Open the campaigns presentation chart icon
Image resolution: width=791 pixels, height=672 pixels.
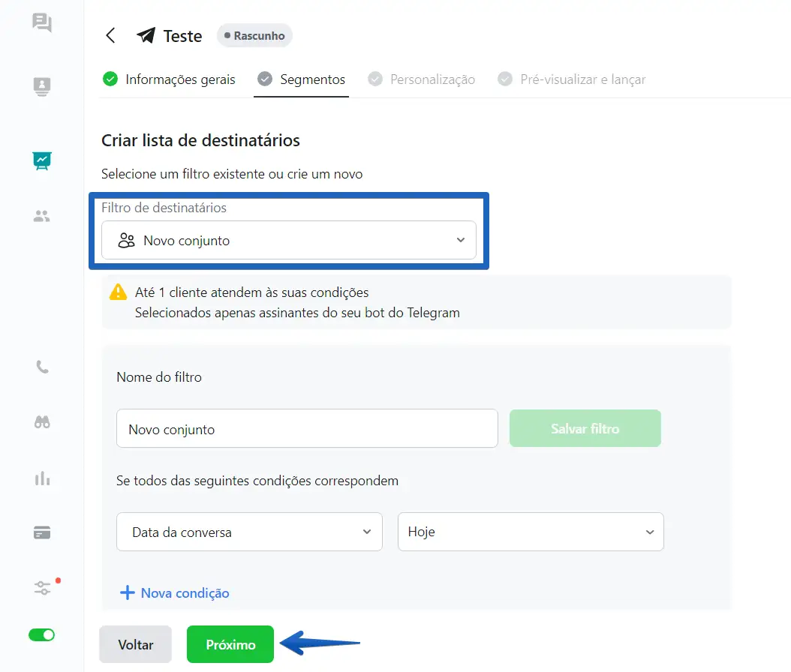[x=42, y=160]
